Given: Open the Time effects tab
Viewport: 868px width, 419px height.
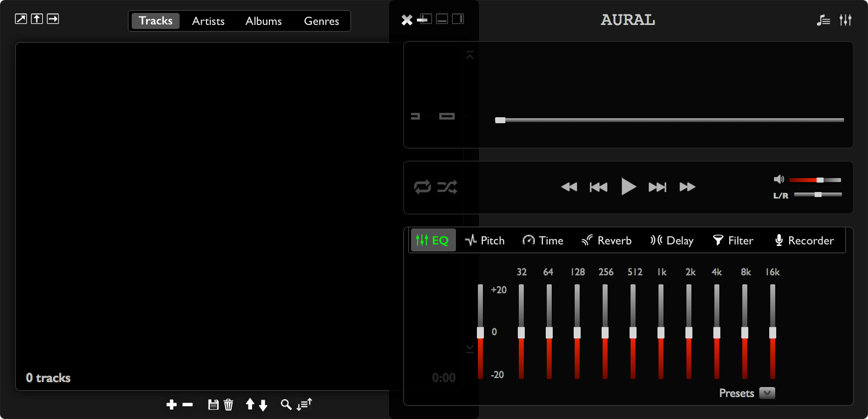Looking at the screenshot, I should pos(543,240).
